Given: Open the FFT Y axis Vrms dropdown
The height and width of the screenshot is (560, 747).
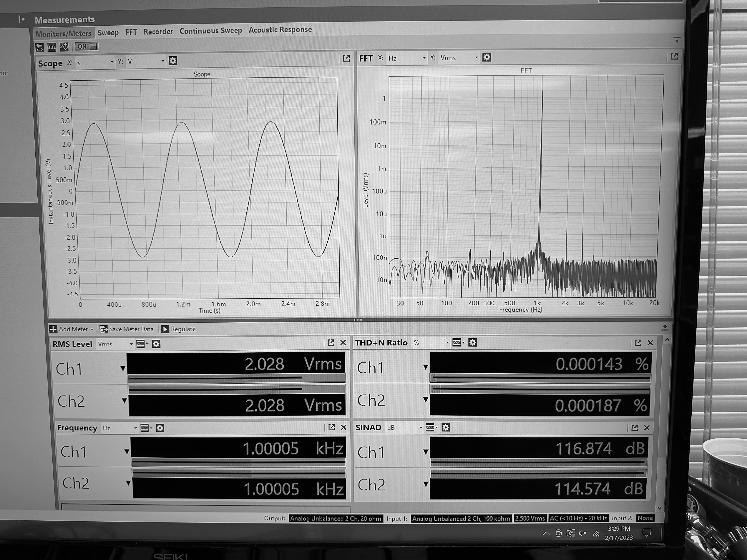Looking at the screenshot, I should point(459,58).
